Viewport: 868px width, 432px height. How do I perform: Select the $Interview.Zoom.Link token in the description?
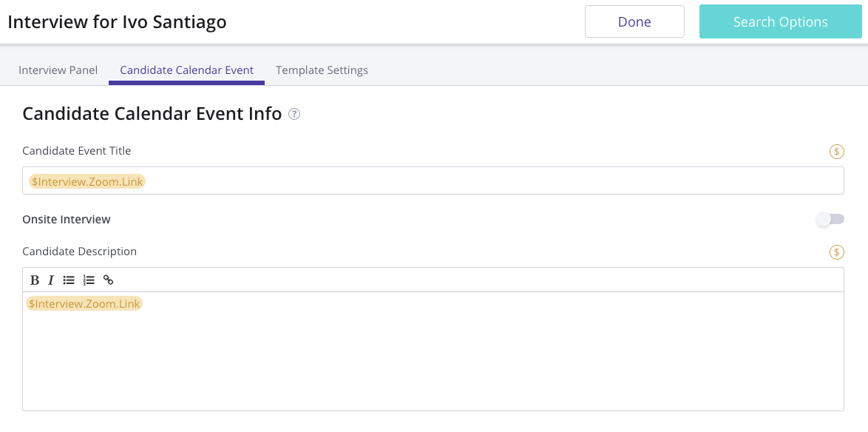[x=84, y=304]
